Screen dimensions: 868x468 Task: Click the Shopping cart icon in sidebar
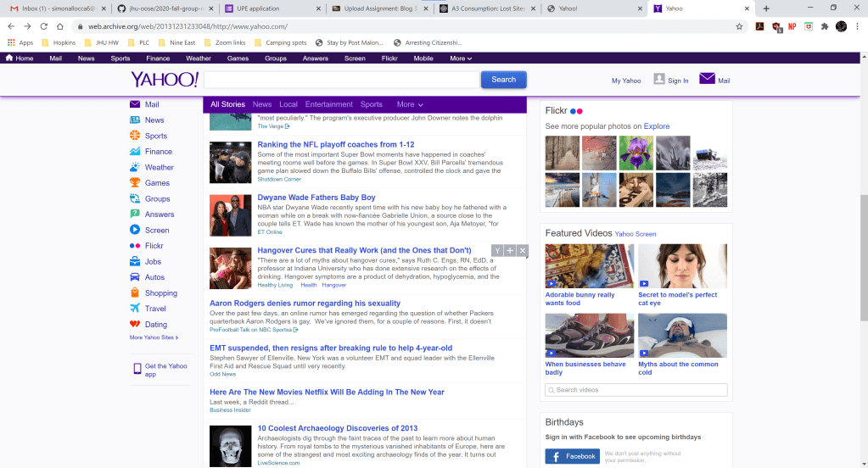(135, 293)
